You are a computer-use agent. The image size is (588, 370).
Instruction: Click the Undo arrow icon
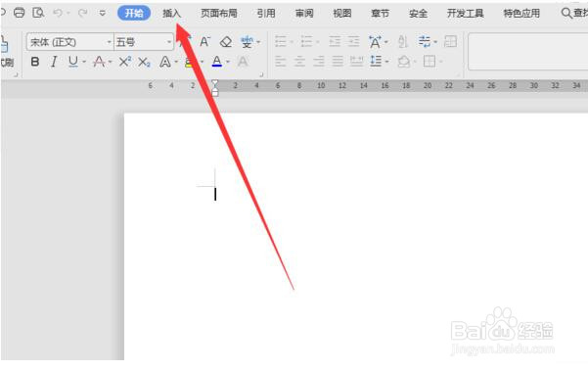[x=58, y=13]
